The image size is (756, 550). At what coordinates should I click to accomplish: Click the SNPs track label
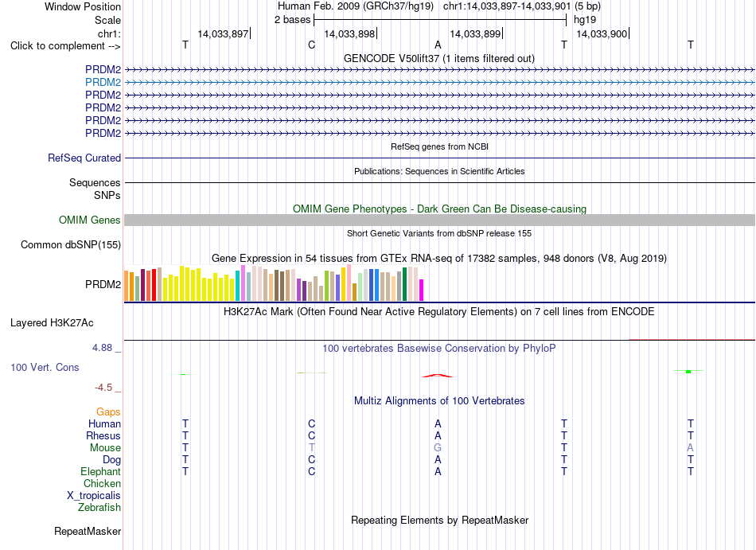click(x=107, y=195)
